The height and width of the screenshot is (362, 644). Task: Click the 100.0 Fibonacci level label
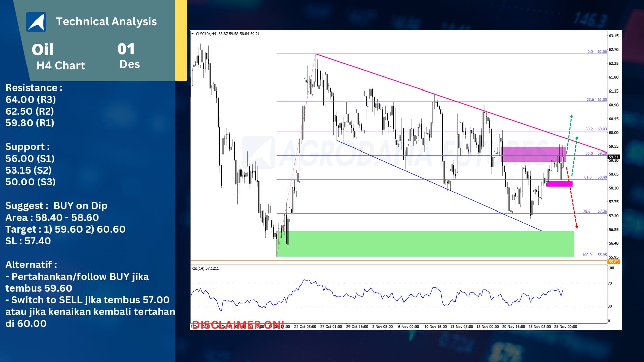point(587,255)
